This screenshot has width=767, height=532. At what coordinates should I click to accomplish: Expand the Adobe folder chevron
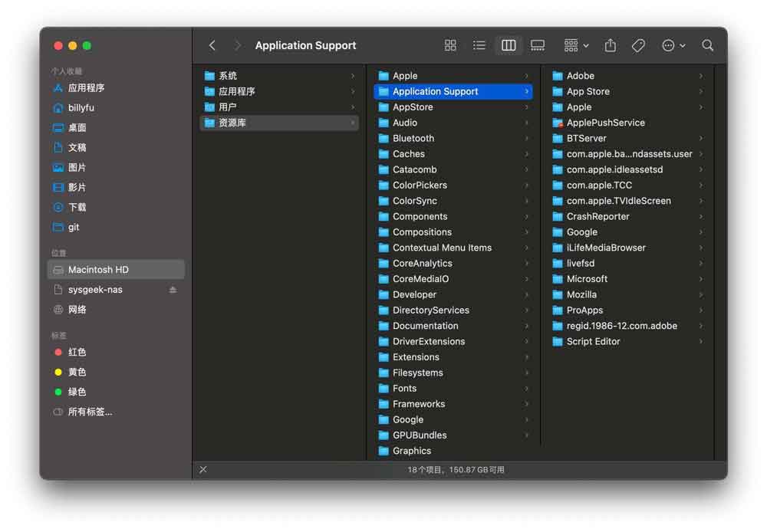[701, 76]
